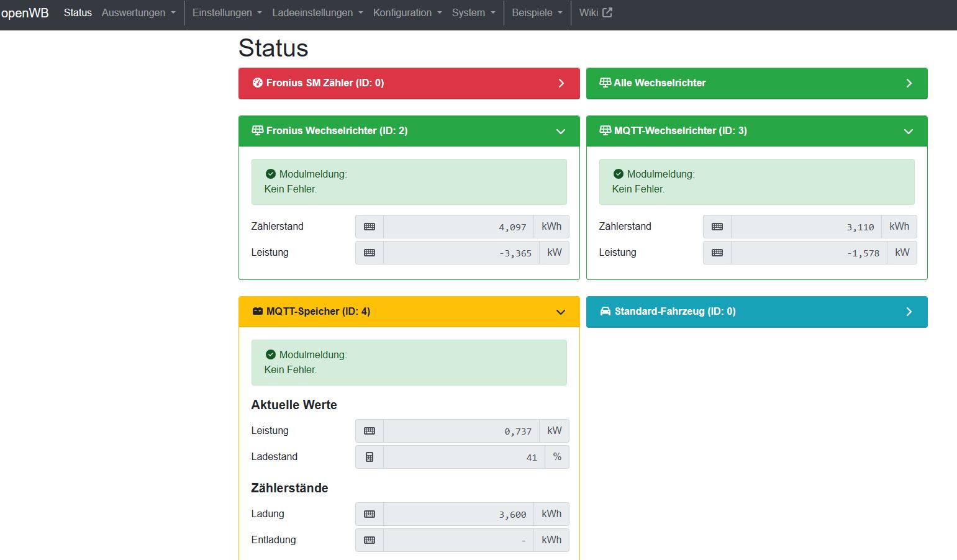957x560 pixels.
Task: Click the car icon on Standard-Fahrzeug header
Action: (x=605, y=311)
